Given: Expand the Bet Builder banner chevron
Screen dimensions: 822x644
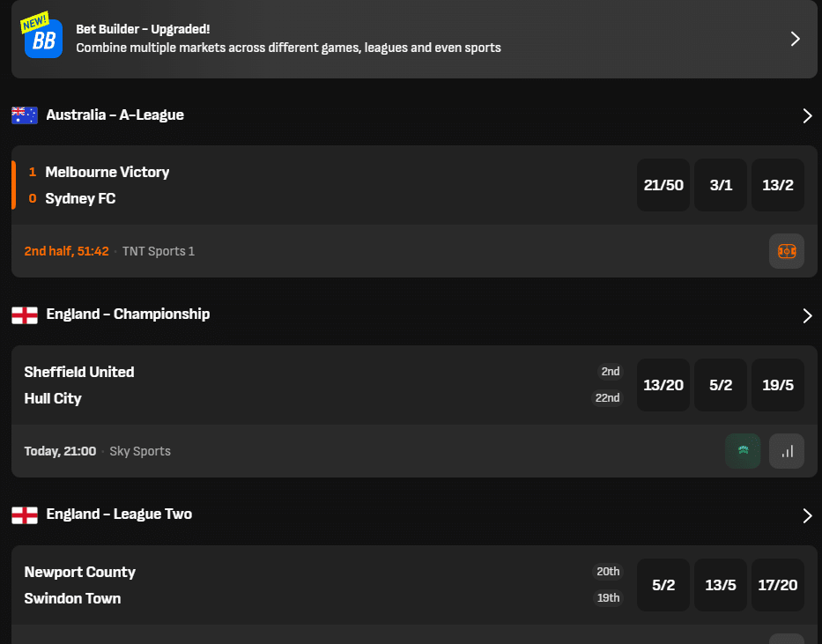Looking at the screenshot, I should pos(796,39).
